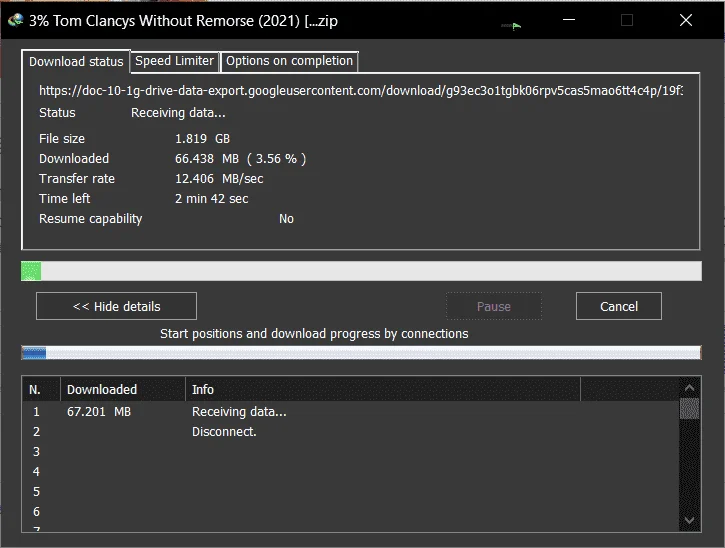Image resolution: width=725 pixels, height=548 pixels.
Task: Click the googleusercontent download URL text
Action: pyautogui.click(x=361, y=91)
